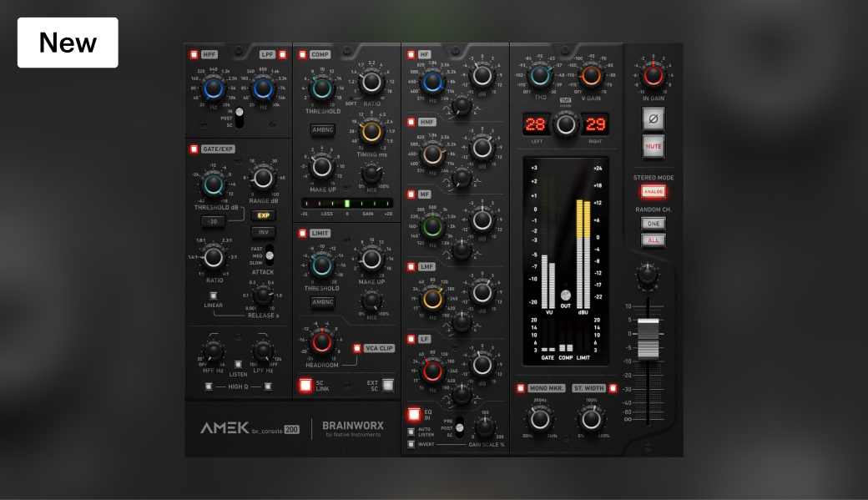This screenshot has height=500, width=868.
Task: Click the red IN GAIN knob
Action: click(x=654, y=75)
